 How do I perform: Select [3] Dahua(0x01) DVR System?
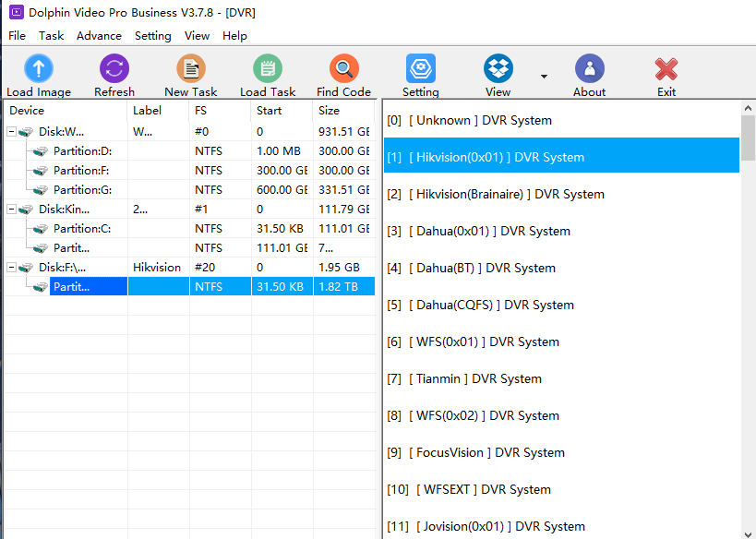[562, 231]
